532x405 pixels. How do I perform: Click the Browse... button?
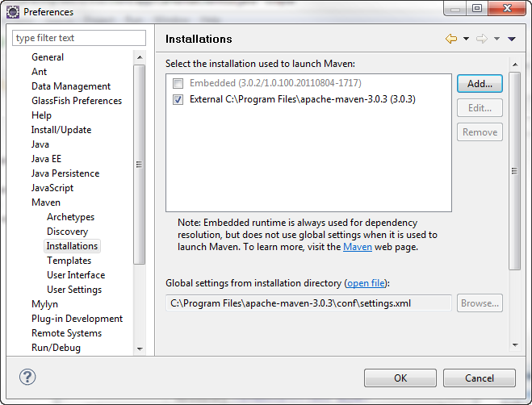(480, 303)
